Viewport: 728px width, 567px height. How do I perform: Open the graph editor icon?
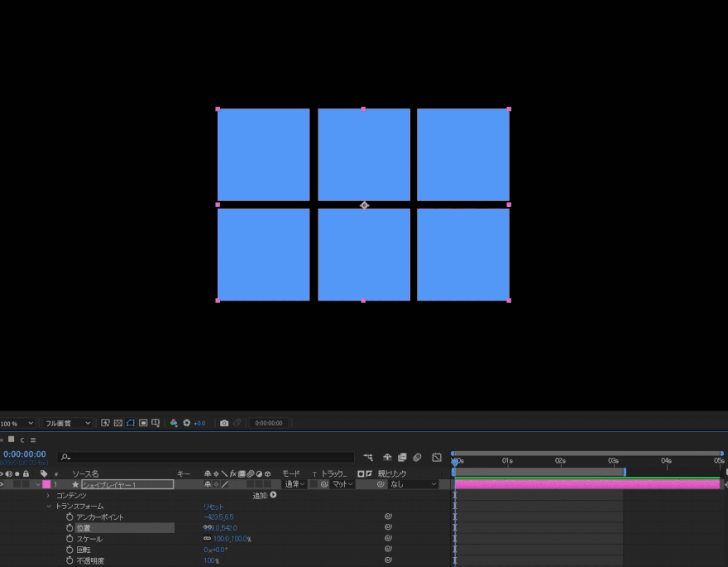pos(436,457)
